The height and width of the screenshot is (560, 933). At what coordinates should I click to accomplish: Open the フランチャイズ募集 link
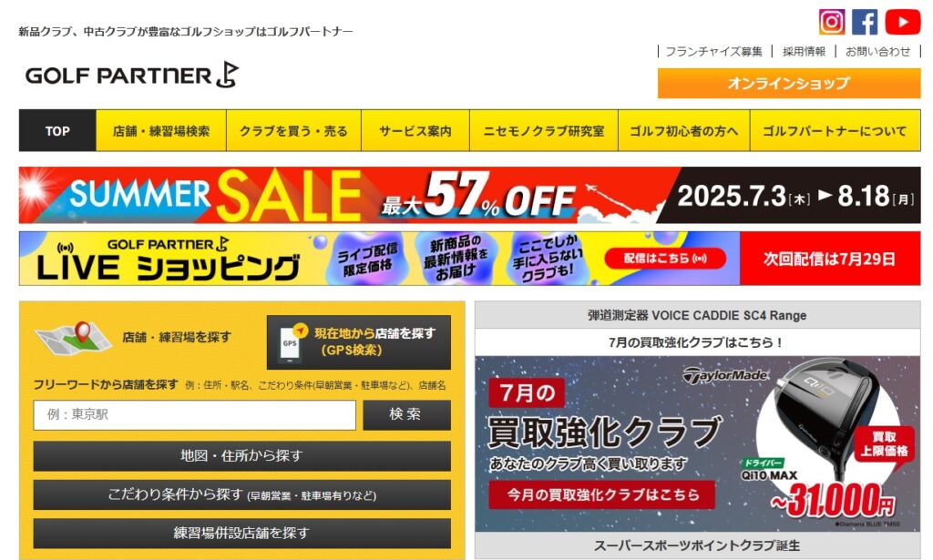point(713,52)
